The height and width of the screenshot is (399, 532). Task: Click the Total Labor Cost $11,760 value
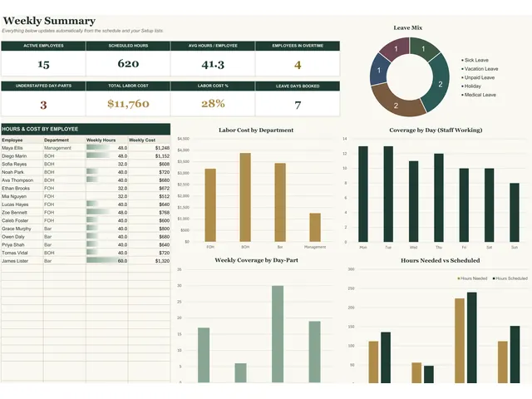[x=128, y=103]
